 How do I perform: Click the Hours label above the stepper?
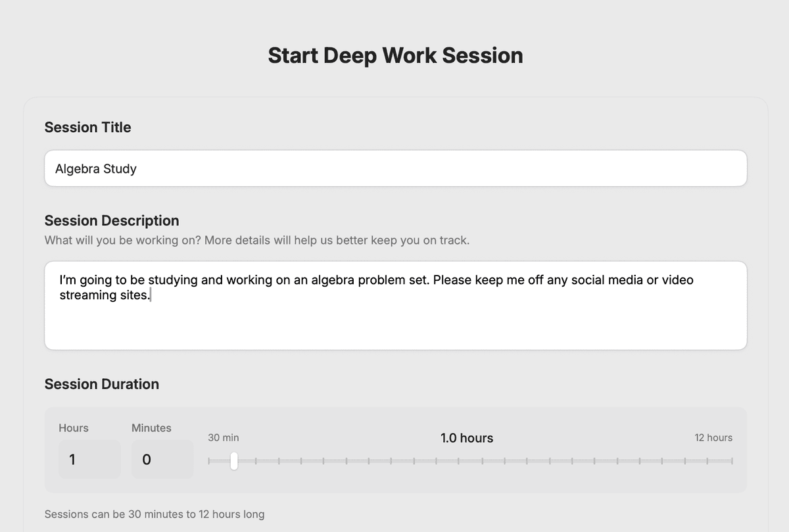pos(73,427)
